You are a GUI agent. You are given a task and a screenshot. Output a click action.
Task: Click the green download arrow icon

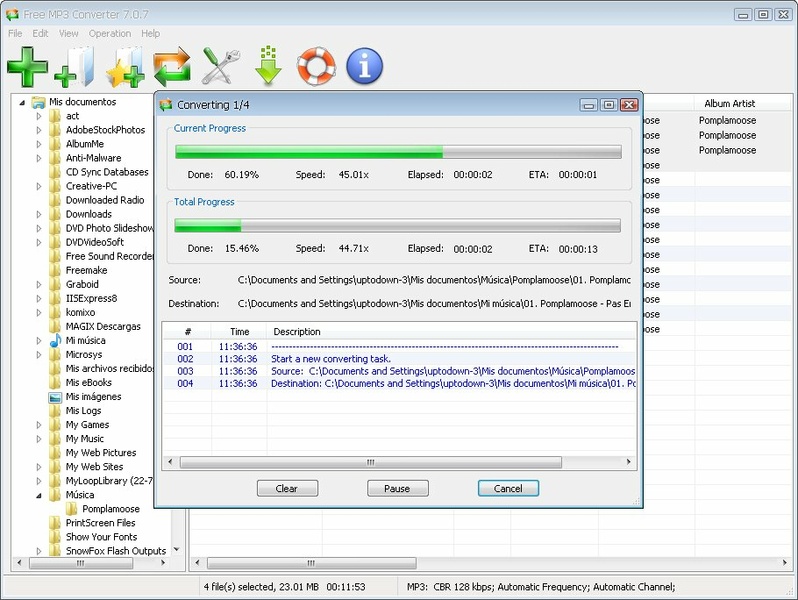coord(268,67)
